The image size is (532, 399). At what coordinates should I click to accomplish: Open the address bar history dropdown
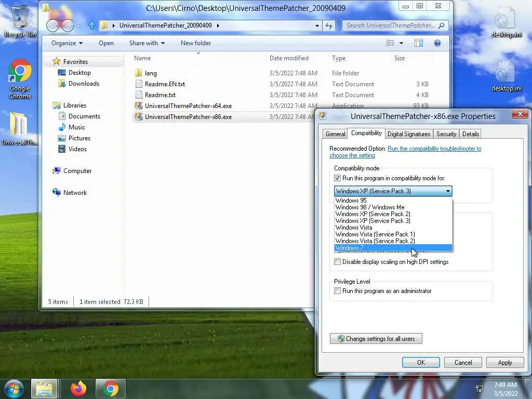(317, 25)
